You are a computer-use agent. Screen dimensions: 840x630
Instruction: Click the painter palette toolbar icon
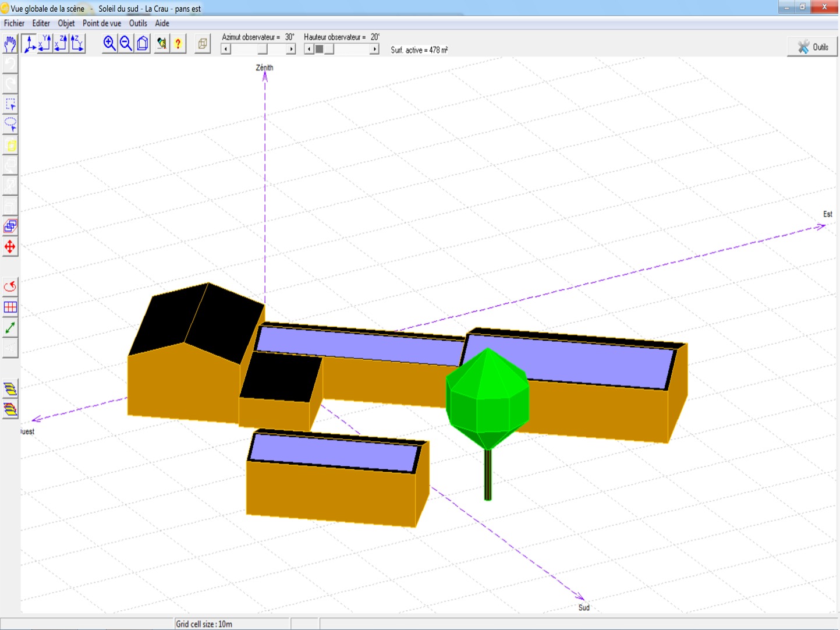pyautogui.click(x=162, y=44)
